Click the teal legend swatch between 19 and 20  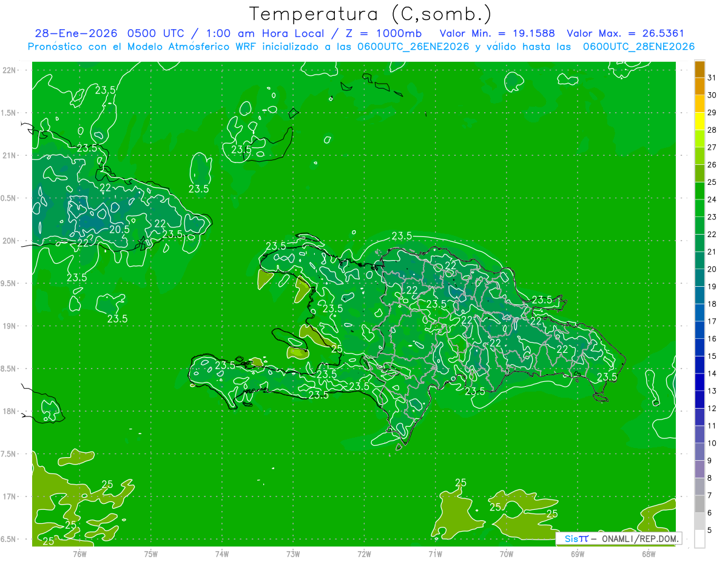pyautogui.click(x=699, y=278)
